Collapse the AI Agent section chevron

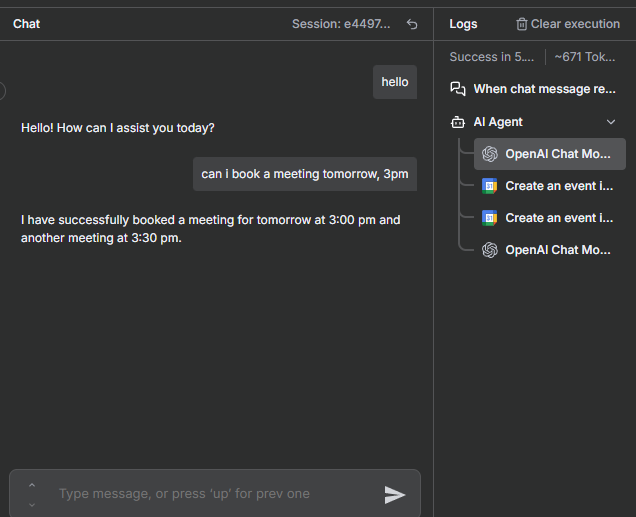(x=611, y=122)
